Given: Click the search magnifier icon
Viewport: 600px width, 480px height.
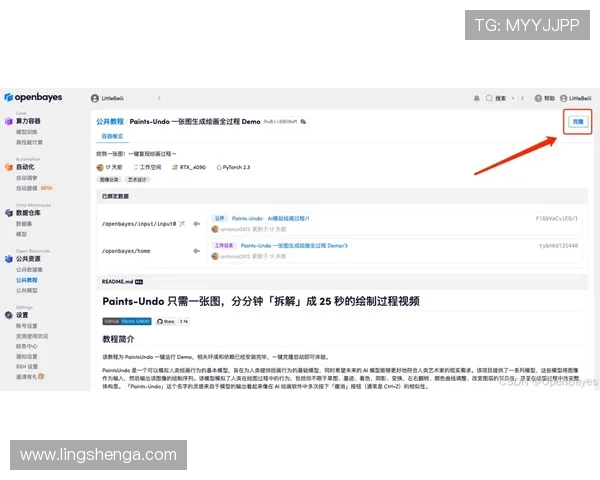Looking at the screenshot, I should (489, 98).
